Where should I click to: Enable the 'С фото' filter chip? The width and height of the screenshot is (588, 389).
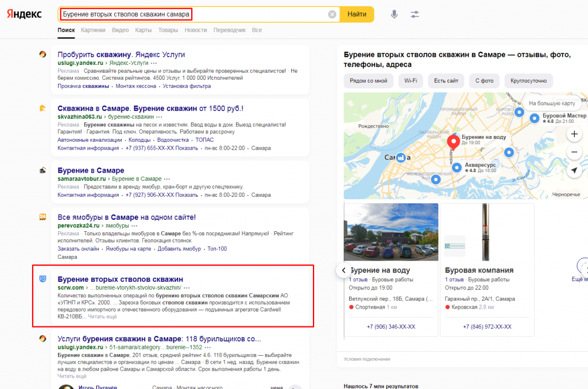485,80
